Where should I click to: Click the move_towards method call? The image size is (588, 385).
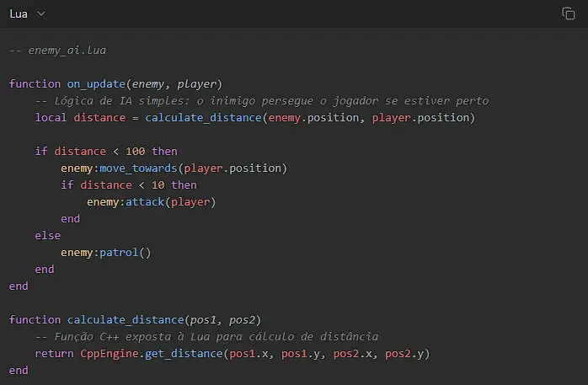click(142, 168)
